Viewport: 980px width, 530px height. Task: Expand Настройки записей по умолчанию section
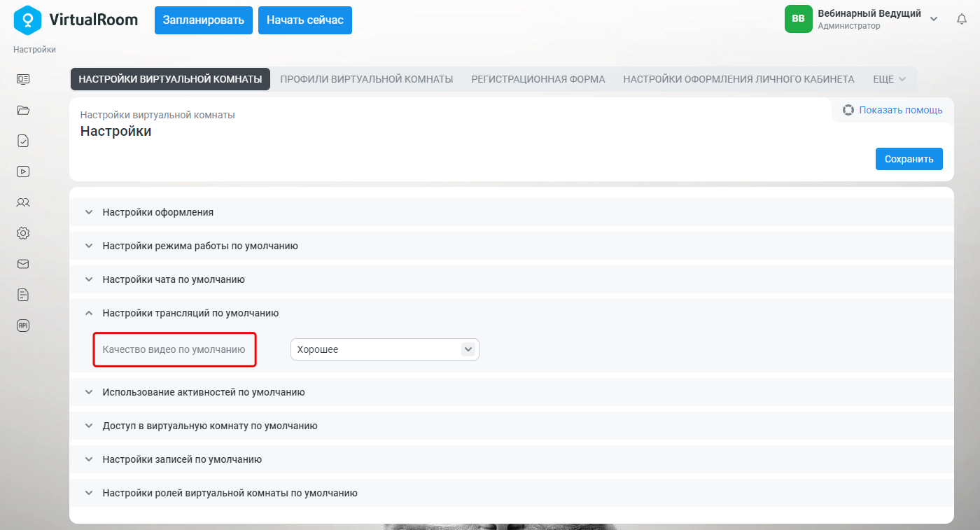(x=511, y=459)
